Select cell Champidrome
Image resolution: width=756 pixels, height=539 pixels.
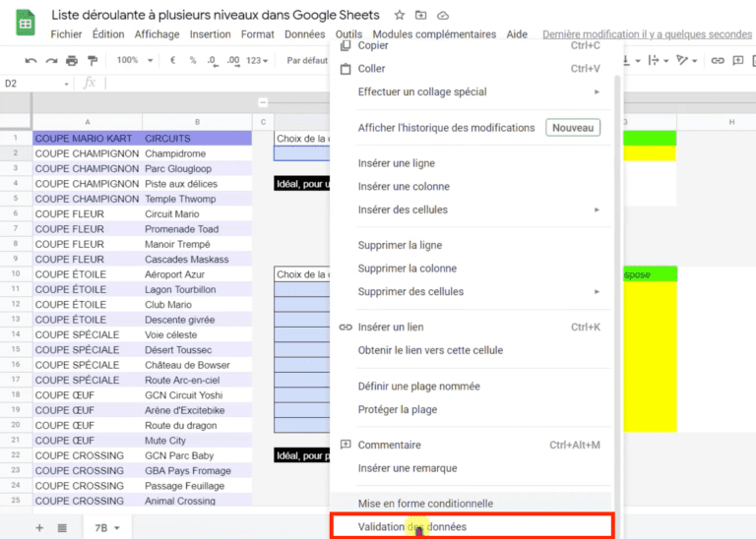coord(197,153)
